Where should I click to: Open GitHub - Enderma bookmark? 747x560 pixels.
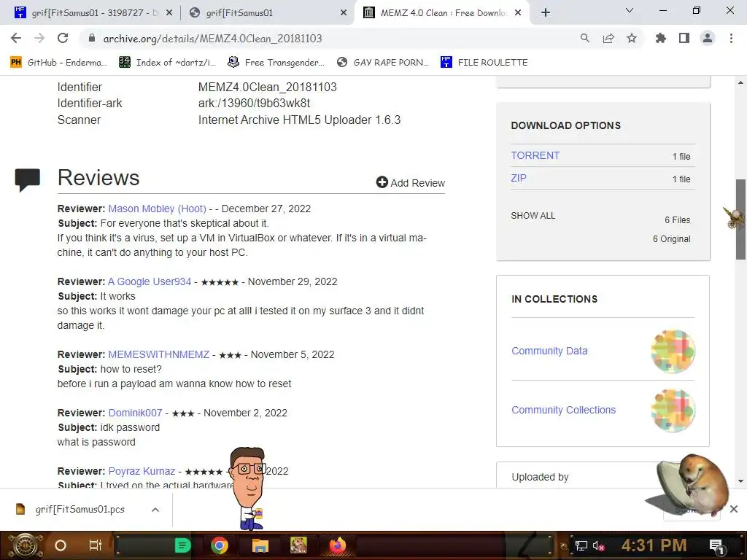coord(58,63)
